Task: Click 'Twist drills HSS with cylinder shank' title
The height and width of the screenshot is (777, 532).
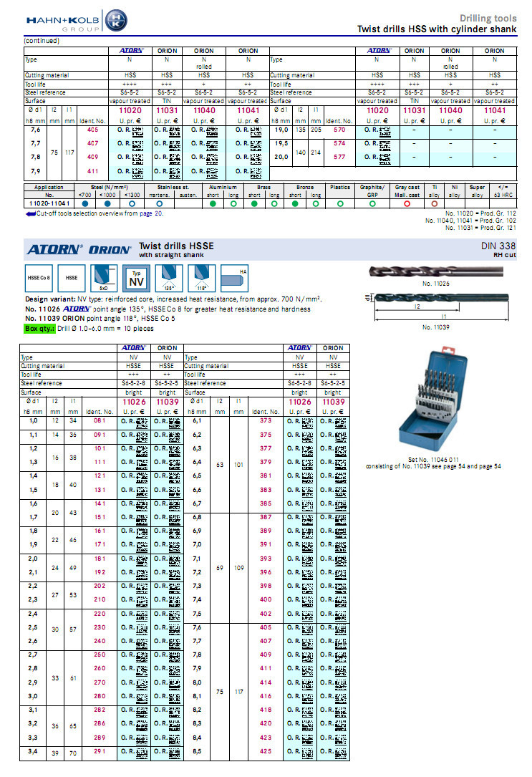Action: (x=437, y=29)
